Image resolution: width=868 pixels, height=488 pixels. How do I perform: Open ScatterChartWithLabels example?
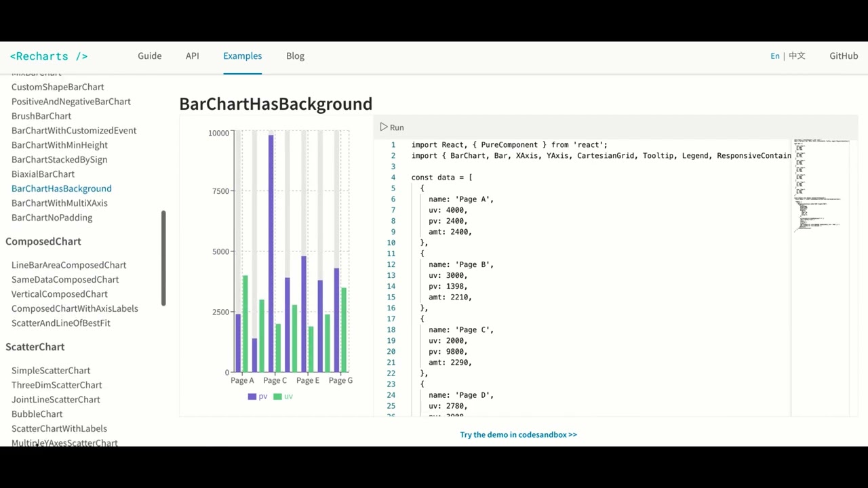click(x=59, y=428)
